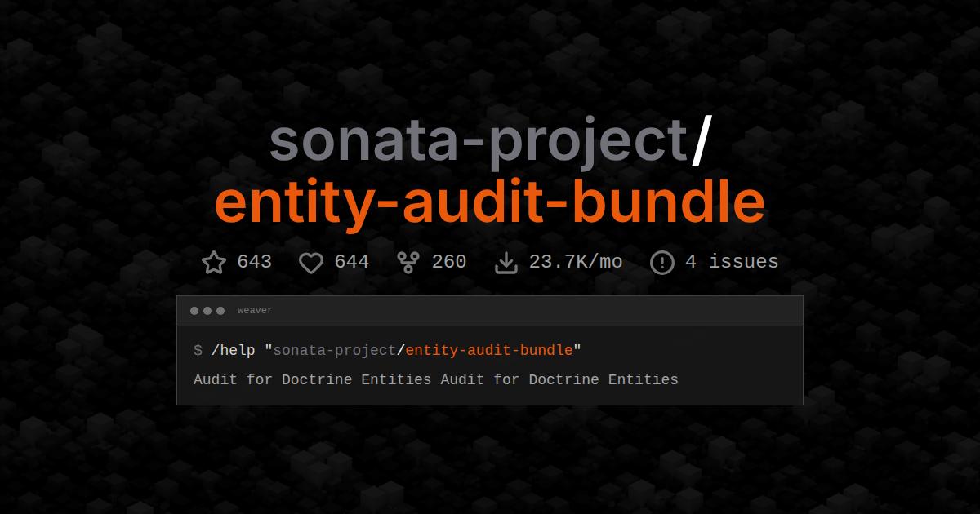980x514 pixels.
Task: Click the fork icon next to 260
Action: 408,262
